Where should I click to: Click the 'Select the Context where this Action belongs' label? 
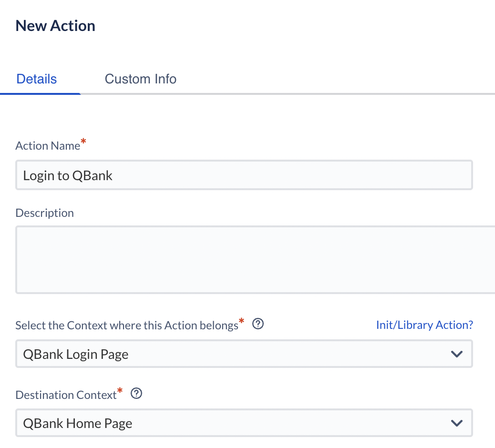pos(127,325)
